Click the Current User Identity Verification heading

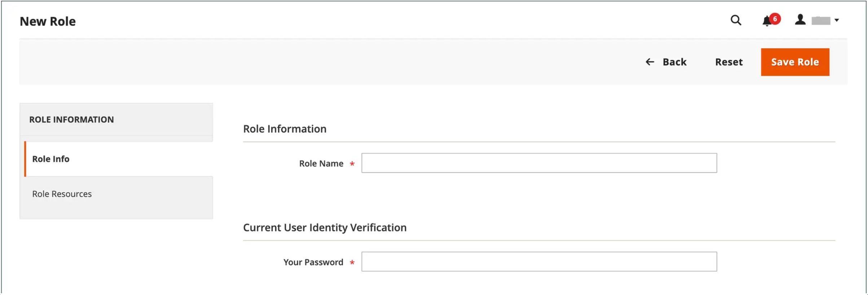point(325,228)
